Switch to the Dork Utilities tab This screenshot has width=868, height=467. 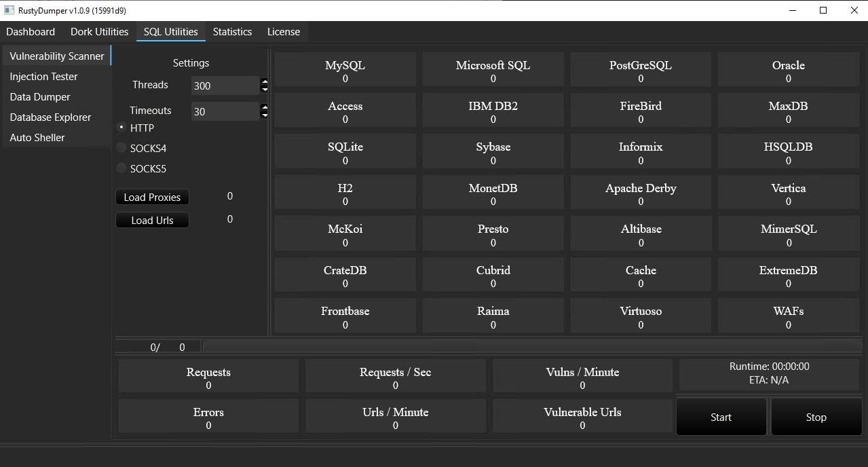point(99,32)
